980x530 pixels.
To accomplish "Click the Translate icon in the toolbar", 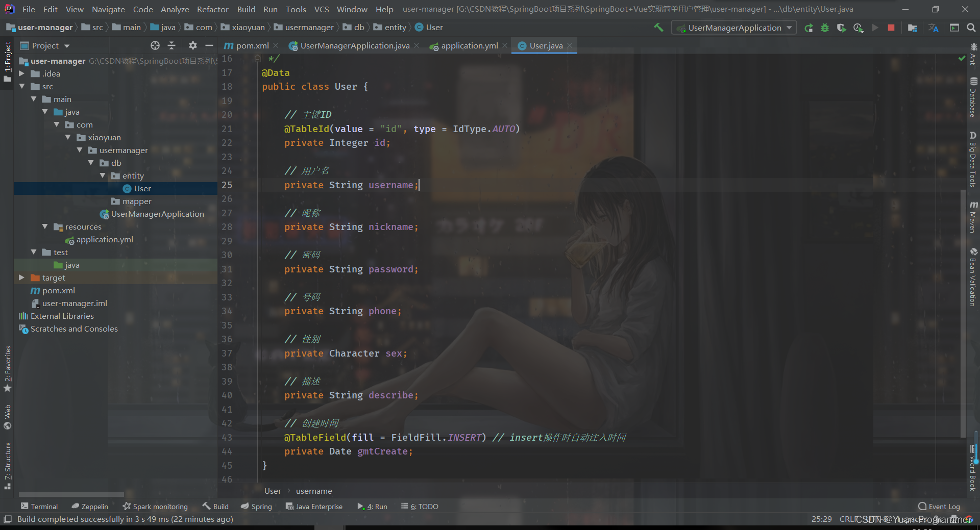I will 934,28.
